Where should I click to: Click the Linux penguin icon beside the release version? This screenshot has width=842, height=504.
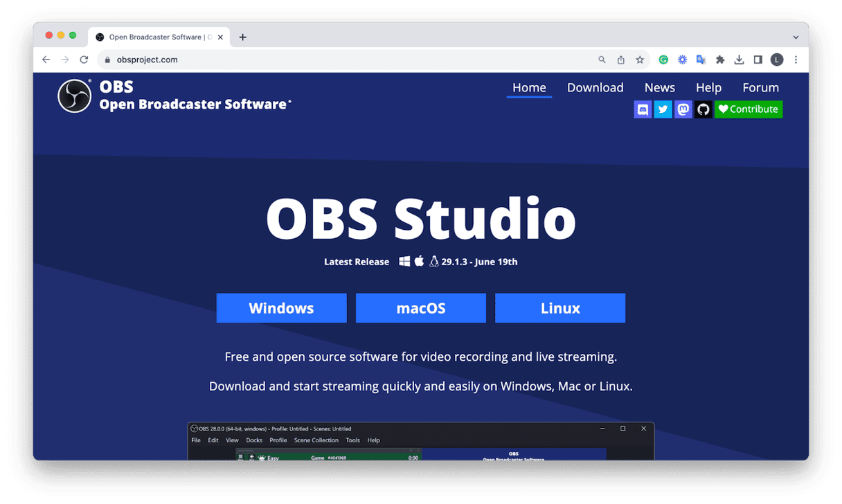pyautogui.click(x=433, y=261)
